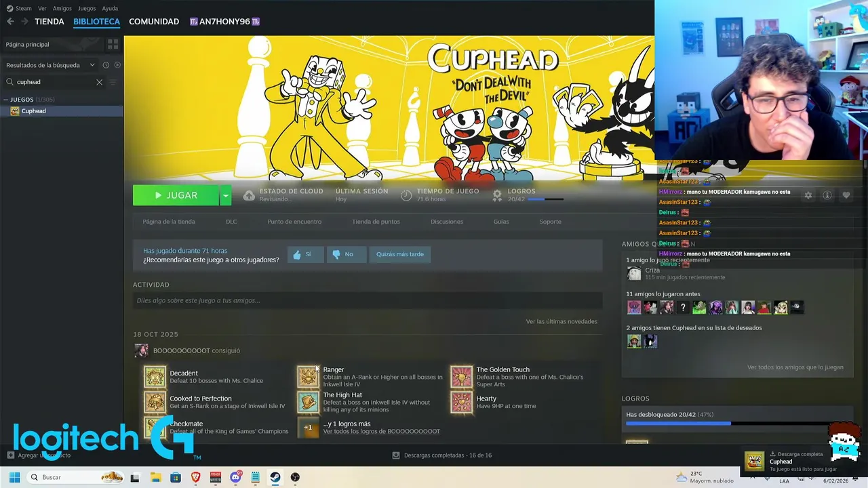Go forward with the navigation arrow
Viewport: 868px width, 488px height.
24,22
